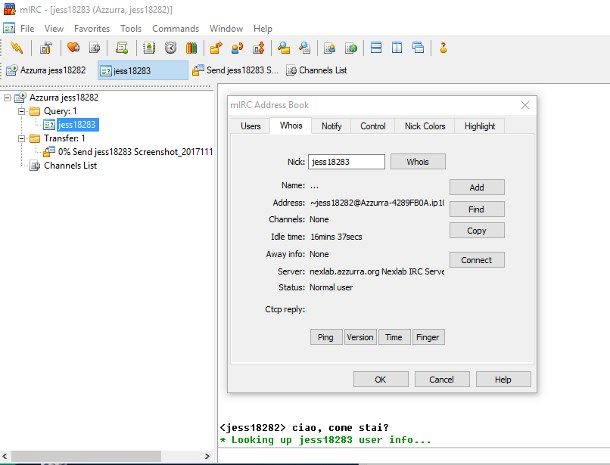Collapse the Azzurra jess18282 tree node
Viewport: 610px width, 465px height.
(7, 97)
